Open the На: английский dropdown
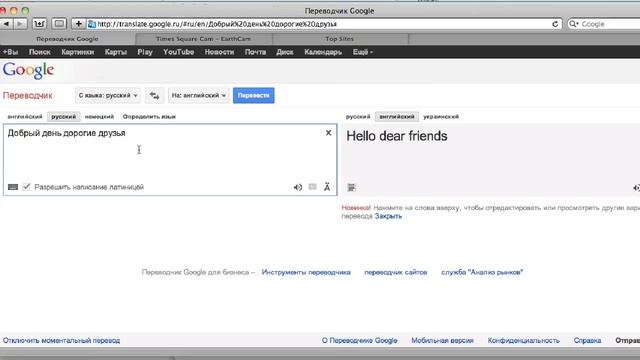Viewport: 640px width, 360px height. [199, 96]
